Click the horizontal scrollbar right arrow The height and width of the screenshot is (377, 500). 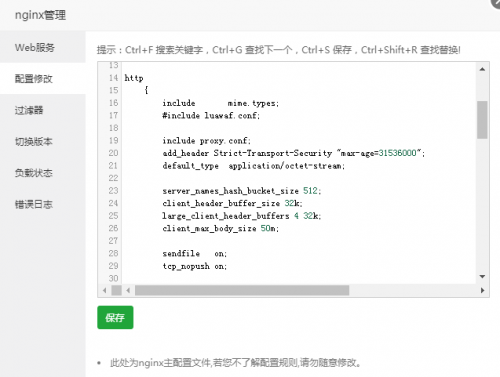(x=482, y=290)
